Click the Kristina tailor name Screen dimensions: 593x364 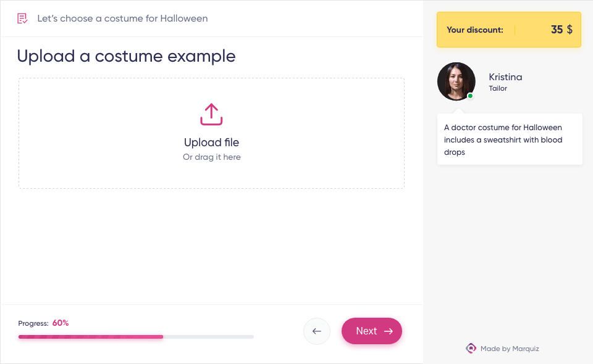(505, 77)
